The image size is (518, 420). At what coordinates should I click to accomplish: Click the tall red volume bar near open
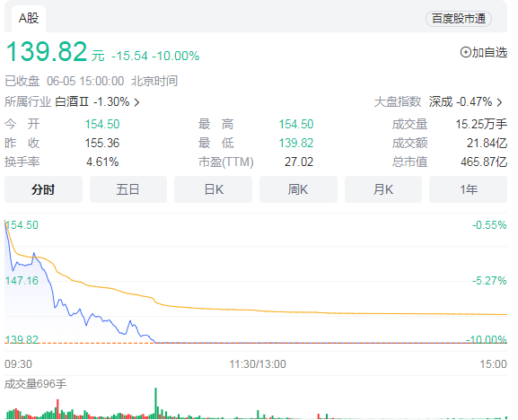[x=57, y=409]
